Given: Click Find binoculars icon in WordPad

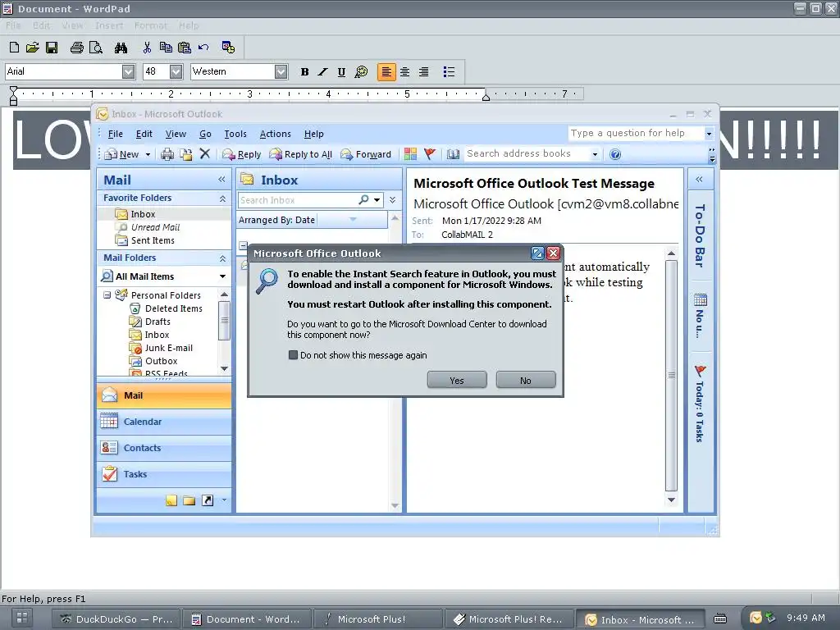Looking at the screenshot, I should click(x=121, y=48).
